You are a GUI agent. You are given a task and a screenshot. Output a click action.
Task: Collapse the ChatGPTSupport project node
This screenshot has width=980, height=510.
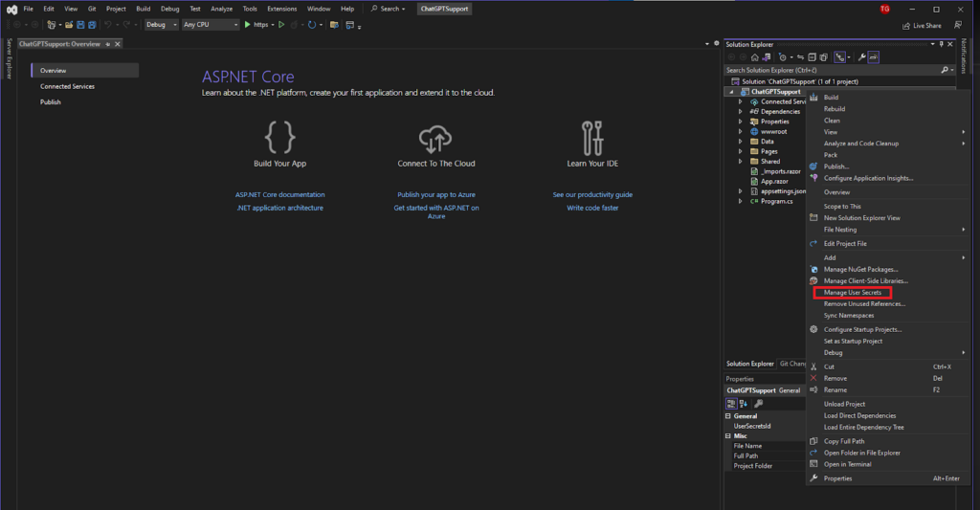pos(732,92)
